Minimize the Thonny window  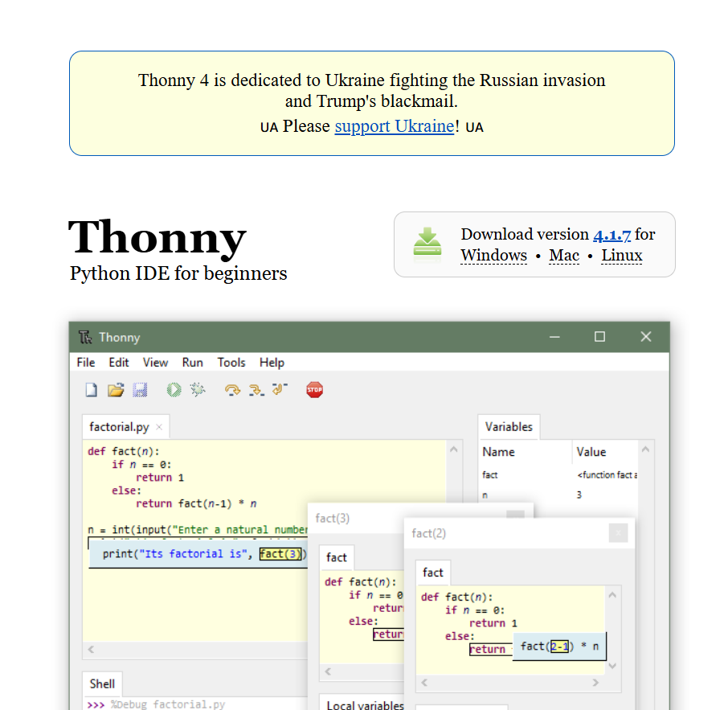(554, 337)
